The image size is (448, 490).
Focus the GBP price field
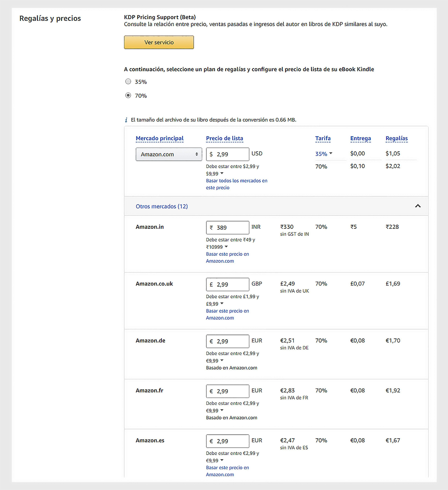tap(227, 284)
